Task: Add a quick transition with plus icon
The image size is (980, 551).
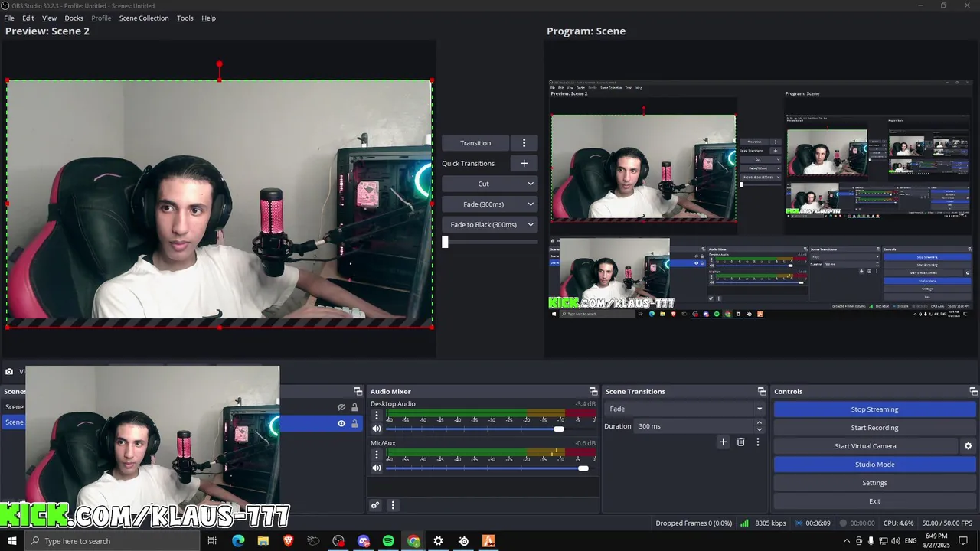Action: point(524,163)
